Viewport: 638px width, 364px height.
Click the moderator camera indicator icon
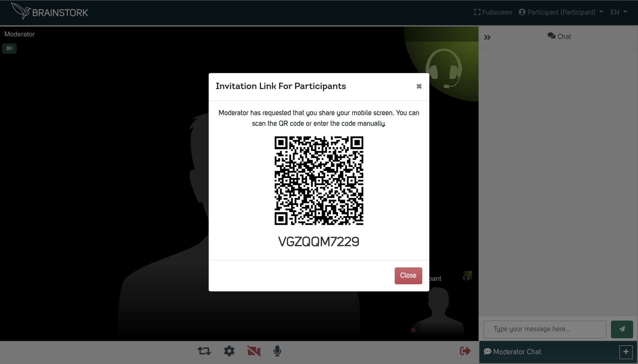coord(9,48)
